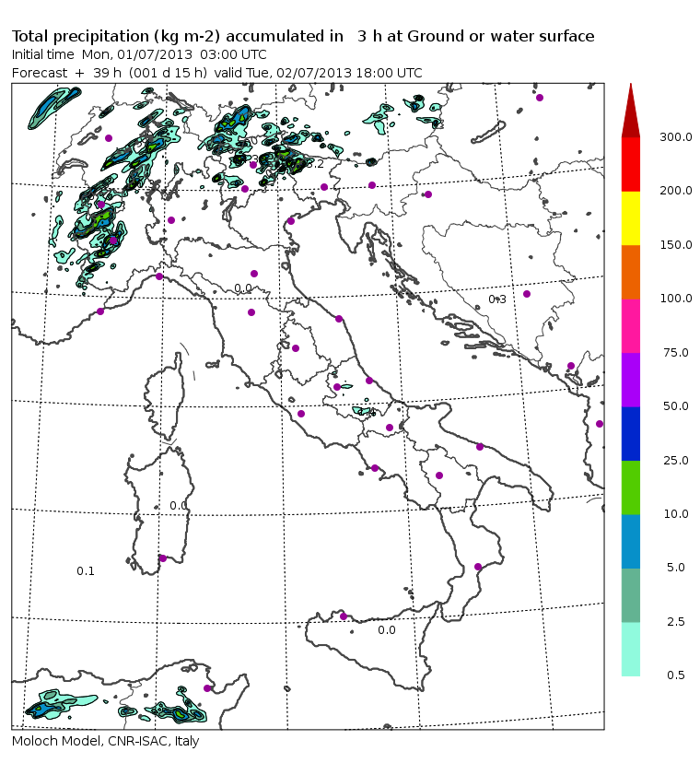Click the purple dot on Sardinia's south coast

click(x=163, y=558)
